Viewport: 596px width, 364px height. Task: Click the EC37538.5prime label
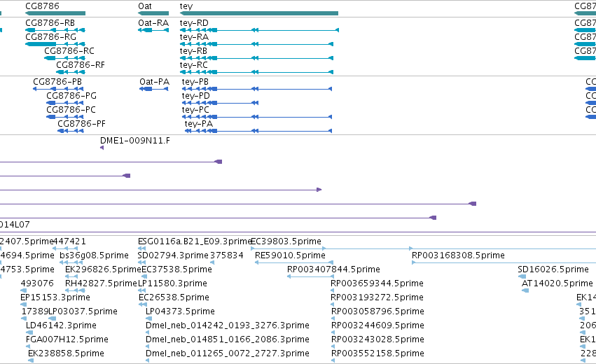tap(176, 269)
